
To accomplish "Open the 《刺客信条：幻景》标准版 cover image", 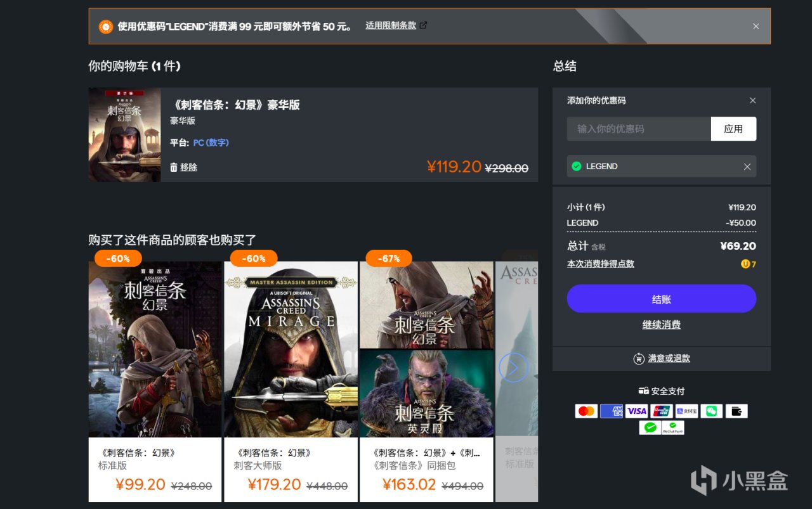I will pos(155,349).
